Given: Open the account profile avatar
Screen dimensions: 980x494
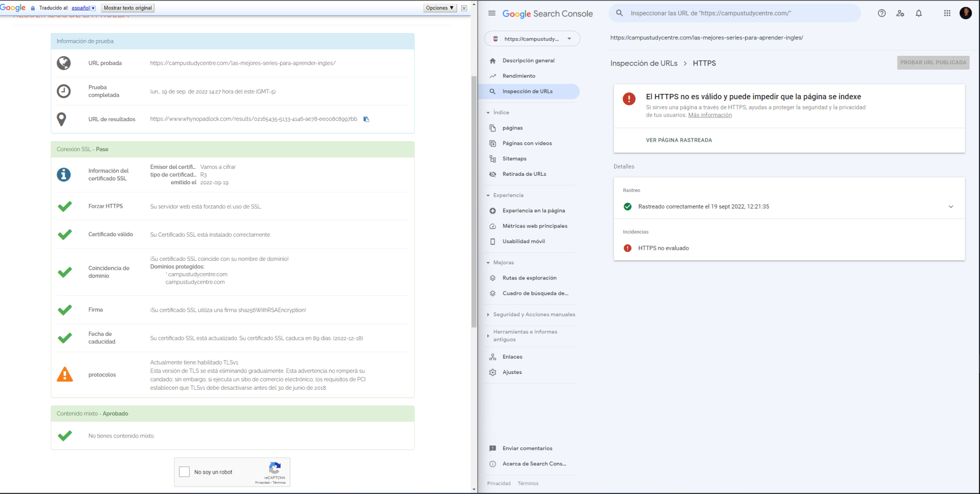Looking at the screenshot, I should tap(966, 13).
